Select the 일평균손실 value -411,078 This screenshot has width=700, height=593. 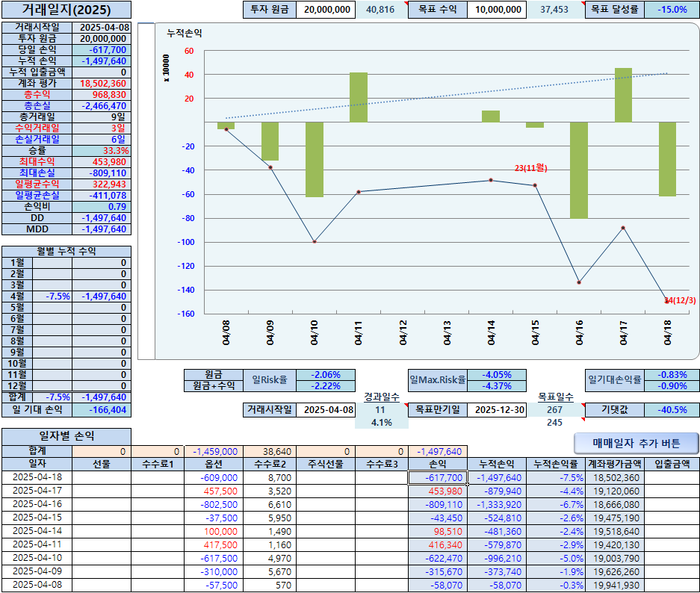pyautogui.click(x=102, y=195)
